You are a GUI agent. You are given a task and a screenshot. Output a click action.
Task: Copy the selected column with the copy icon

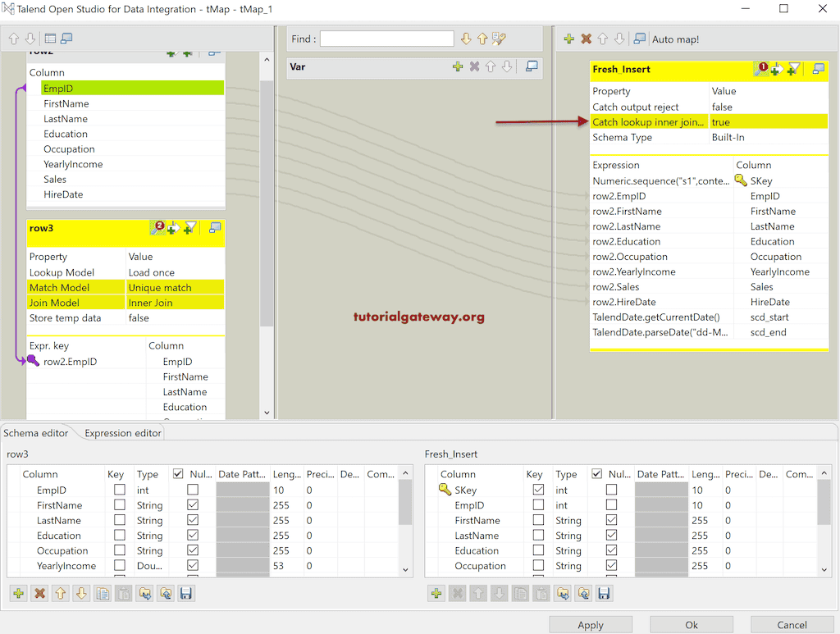[103, 593]
